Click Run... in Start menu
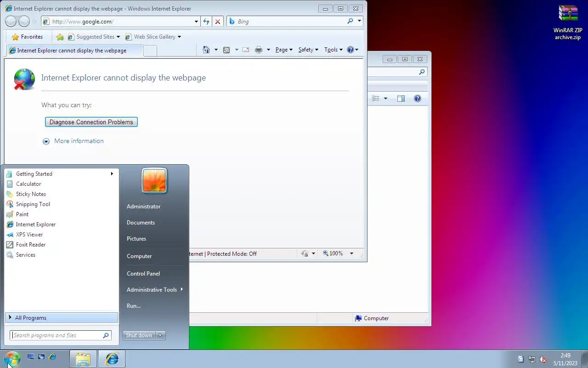The width and height of the screenshot is (588, 368). click(155, 306)
